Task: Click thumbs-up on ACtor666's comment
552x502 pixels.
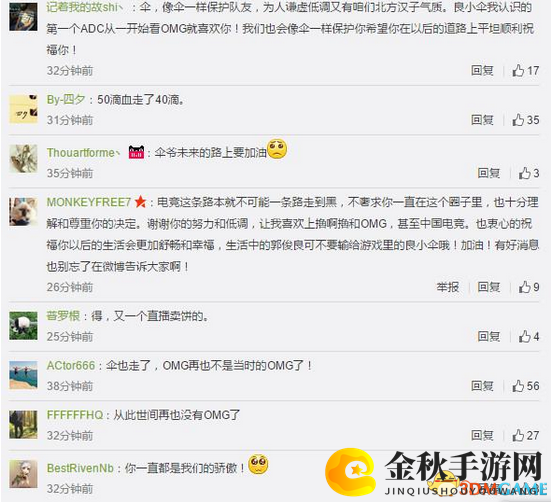Action: coord(526,386)
